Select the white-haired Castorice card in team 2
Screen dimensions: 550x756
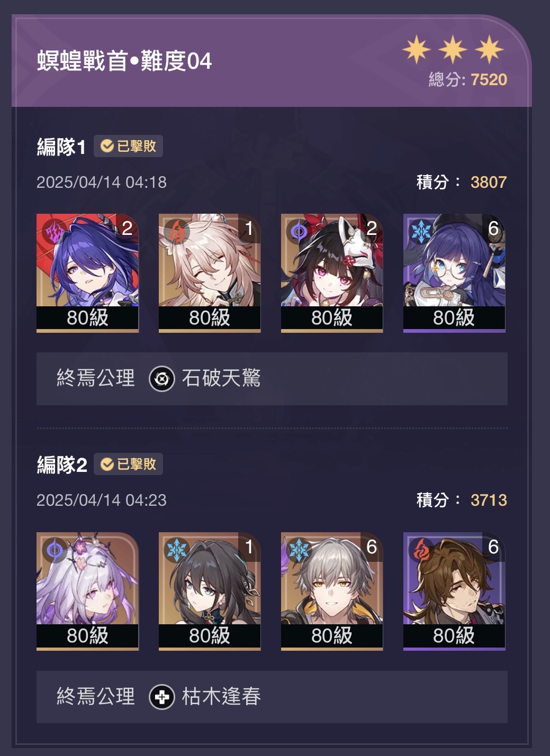coord(87,591)
